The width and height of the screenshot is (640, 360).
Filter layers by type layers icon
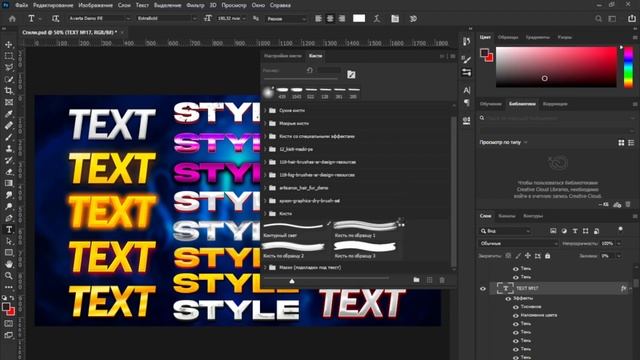575,231
